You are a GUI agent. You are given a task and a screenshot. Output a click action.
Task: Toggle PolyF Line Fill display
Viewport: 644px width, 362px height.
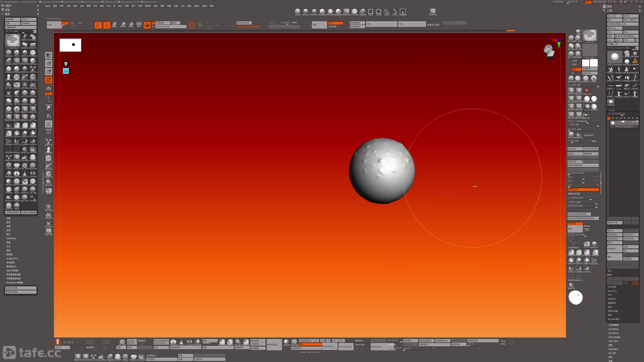(49, 131)
